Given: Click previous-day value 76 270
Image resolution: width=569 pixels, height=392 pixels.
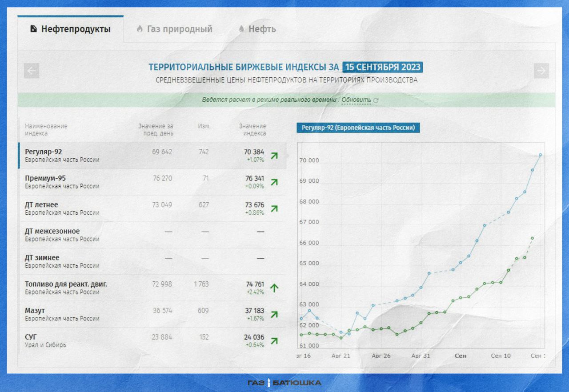Looking at the screenshot, I should [x=162, y=178].
